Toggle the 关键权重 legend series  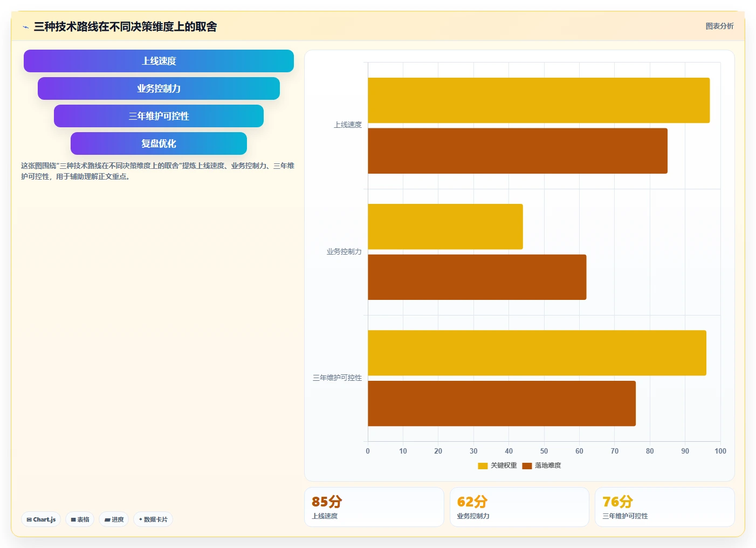coord(497,465)
